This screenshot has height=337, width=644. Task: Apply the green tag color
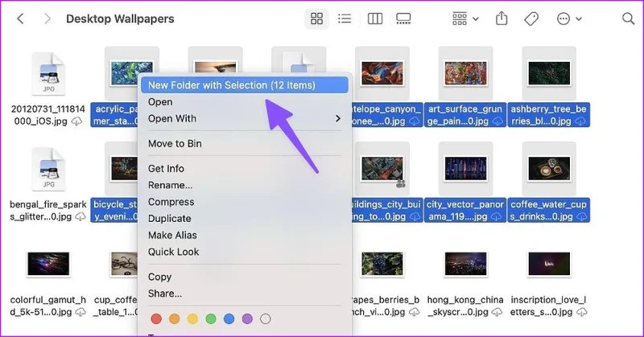coord(211,319)
